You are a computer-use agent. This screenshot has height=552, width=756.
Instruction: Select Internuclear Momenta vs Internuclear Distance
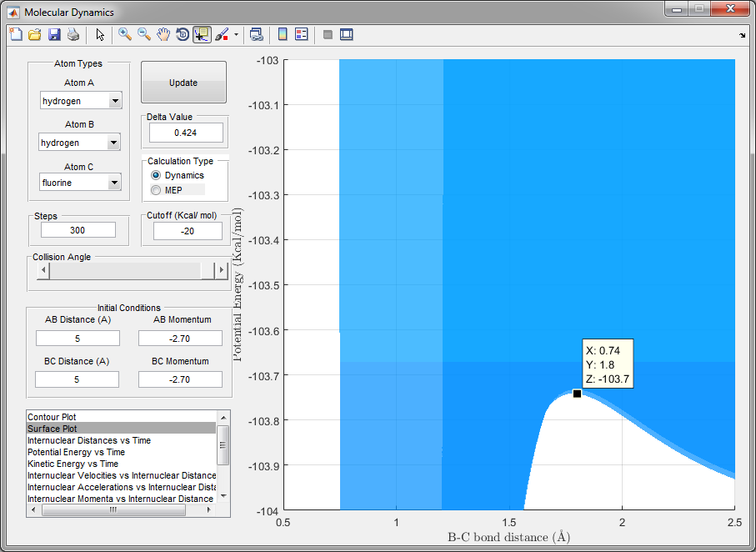[122, 499]
